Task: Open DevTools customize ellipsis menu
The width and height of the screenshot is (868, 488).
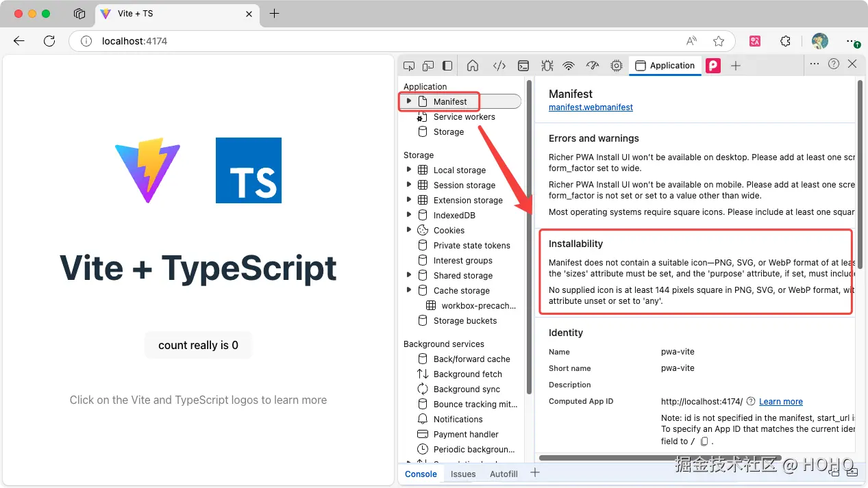Action: tap(814, 64)
